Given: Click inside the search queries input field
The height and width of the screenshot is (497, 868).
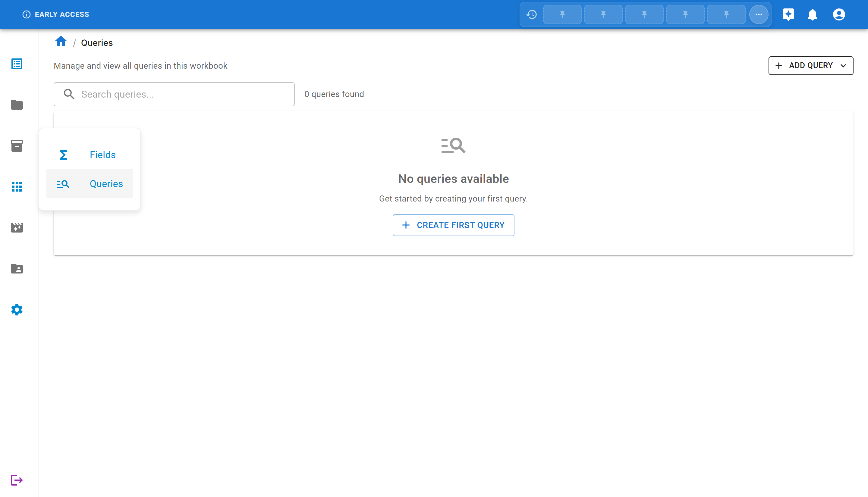Looking at the screenshot, I should pyautogui.click(x=174, y=94).
